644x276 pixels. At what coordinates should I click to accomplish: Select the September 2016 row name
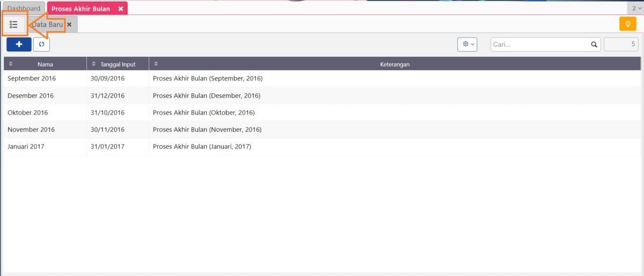(32, 78)
